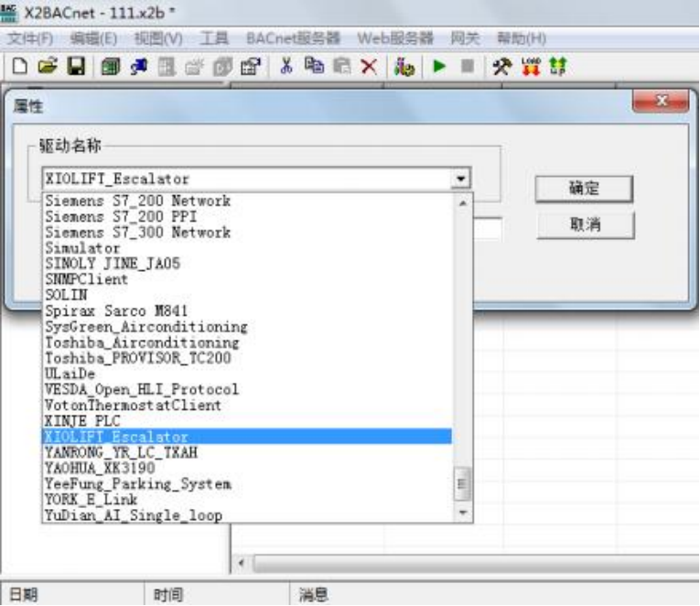700x606 pixels.
Task: Click the Open folder toolbar icon
Action: [x=48, y=67]
